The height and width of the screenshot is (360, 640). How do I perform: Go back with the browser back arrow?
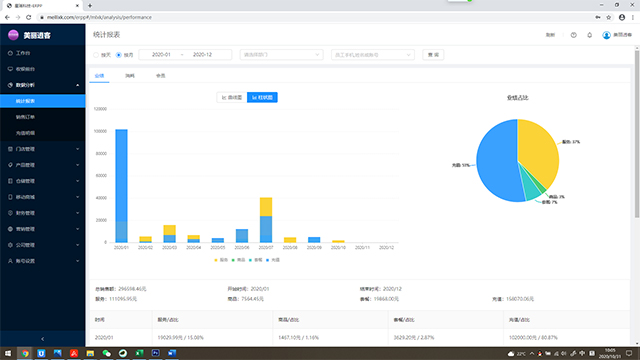click(7, 17)
